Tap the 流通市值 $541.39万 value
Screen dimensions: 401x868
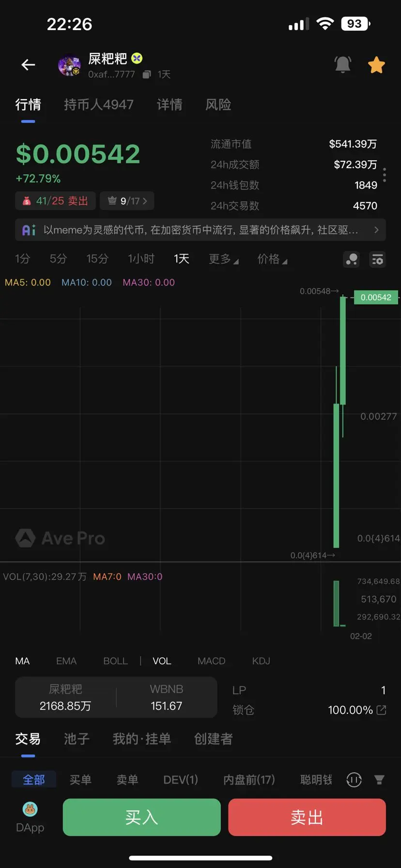[353, 144]
